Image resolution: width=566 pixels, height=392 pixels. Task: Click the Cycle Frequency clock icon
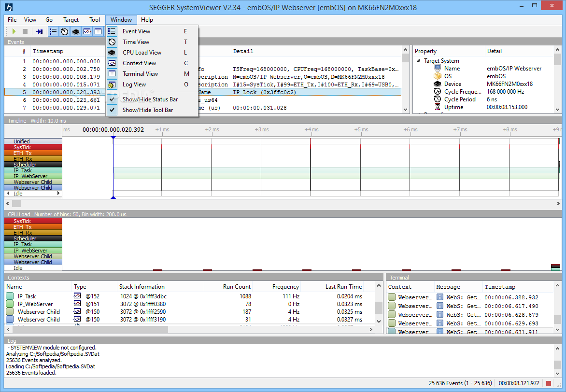click(438, 91)
